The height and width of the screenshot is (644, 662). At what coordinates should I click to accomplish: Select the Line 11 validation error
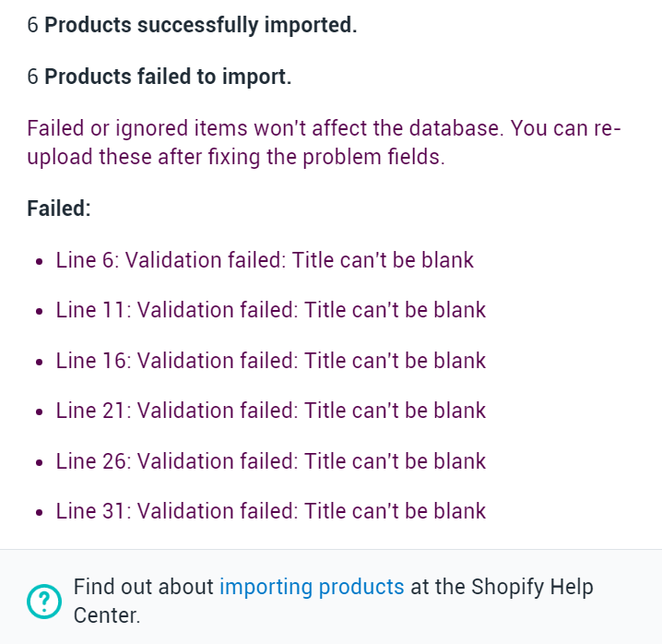(x=270, y=310)
